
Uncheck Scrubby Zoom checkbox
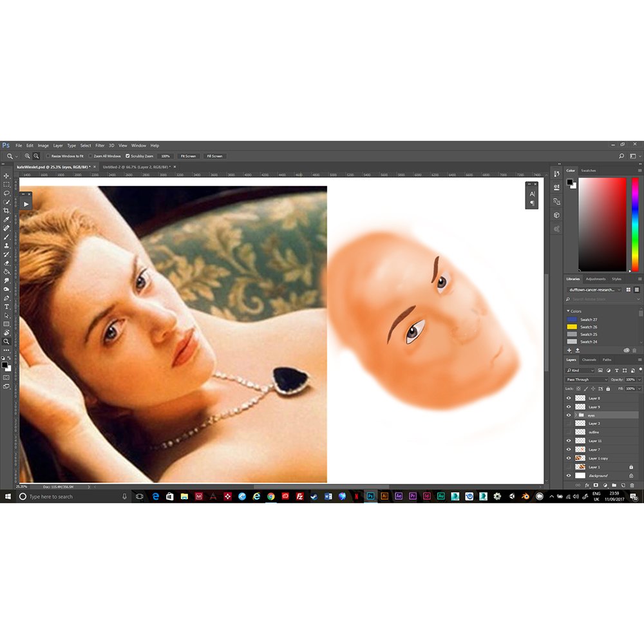[x=128, y=156]
